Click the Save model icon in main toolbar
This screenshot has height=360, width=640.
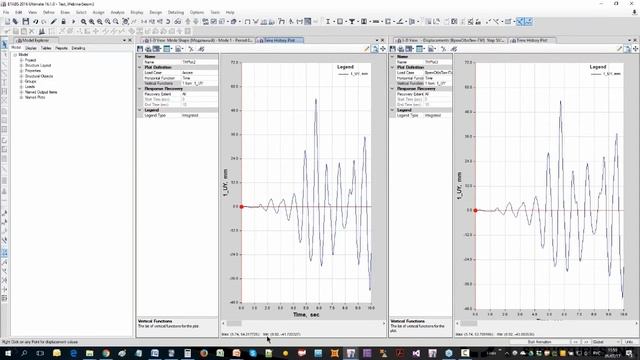[26, 21]
